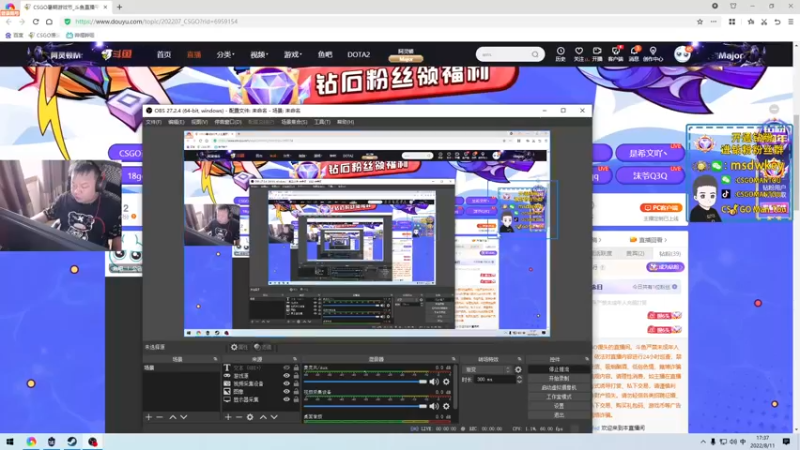
Task: Open OBS 文件(F) menu
Action: tap(153, 122)
